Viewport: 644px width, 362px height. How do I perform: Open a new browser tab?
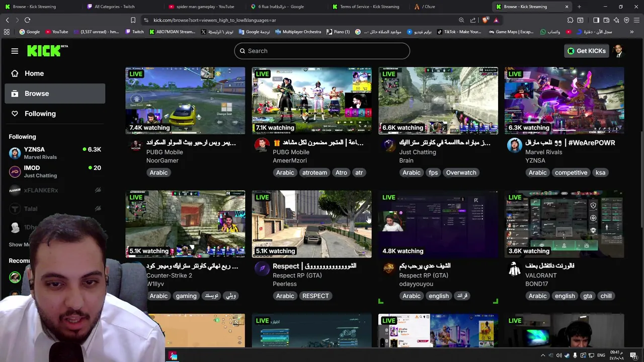click(x=579, y=7)
